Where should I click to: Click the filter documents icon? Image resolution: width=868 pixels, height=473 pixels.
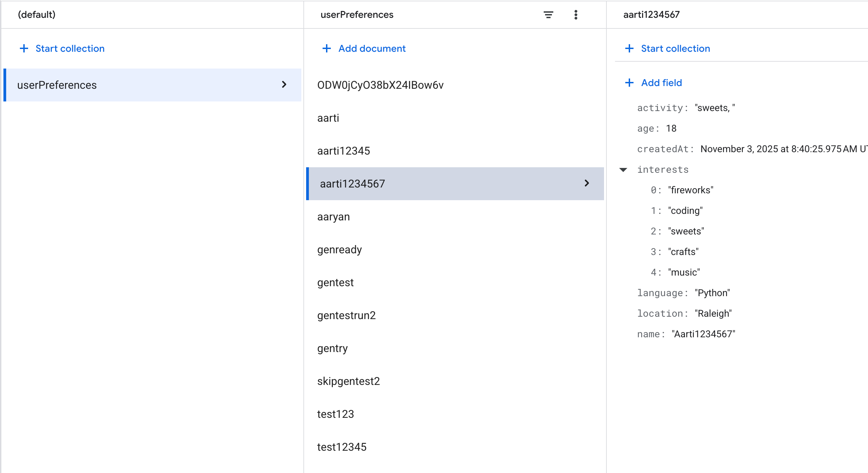(548, 15)
